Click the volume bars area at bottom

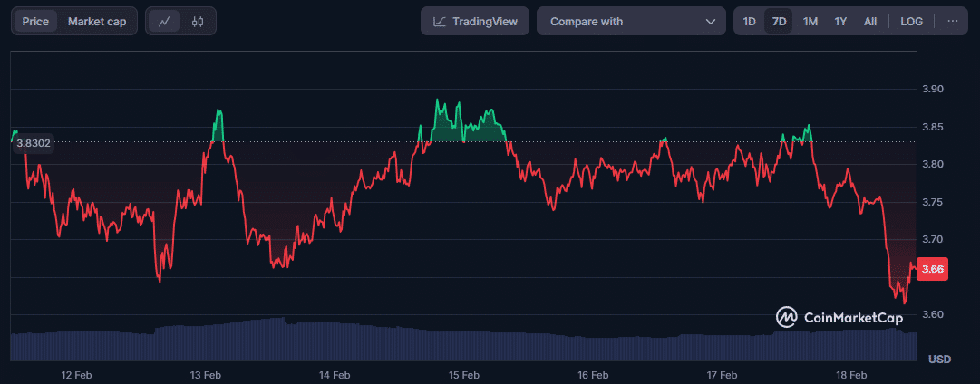453,344
